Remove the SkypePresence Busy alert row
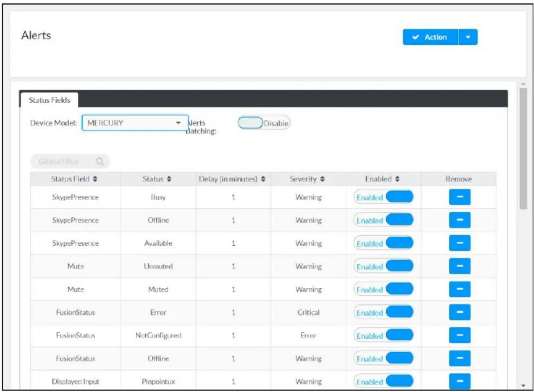Image resolution: width=534 pixels, height=392 pixels. click(459, 197)
